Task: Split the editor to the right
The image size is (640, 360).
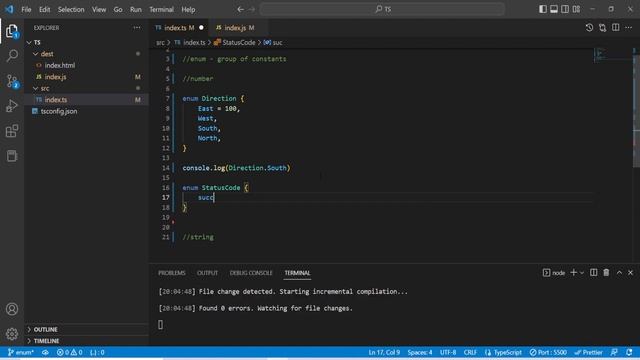Action: pos(616,28)
